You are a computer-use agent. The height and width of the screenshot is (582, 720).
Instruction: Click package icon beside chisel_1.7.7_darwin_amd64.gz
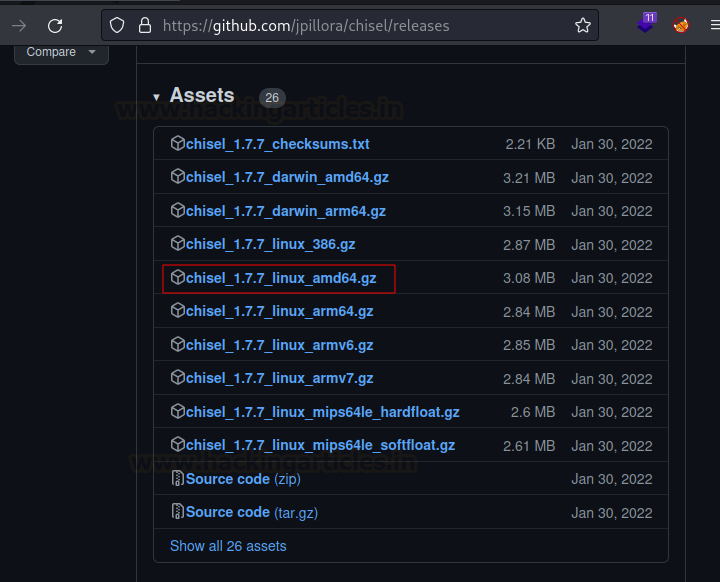178,176
